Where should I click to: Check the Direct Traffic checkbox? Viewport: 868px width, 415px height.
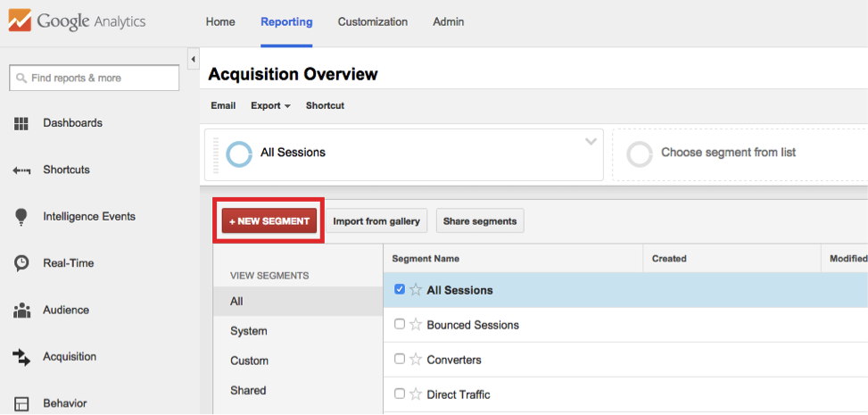click(399, 394)
